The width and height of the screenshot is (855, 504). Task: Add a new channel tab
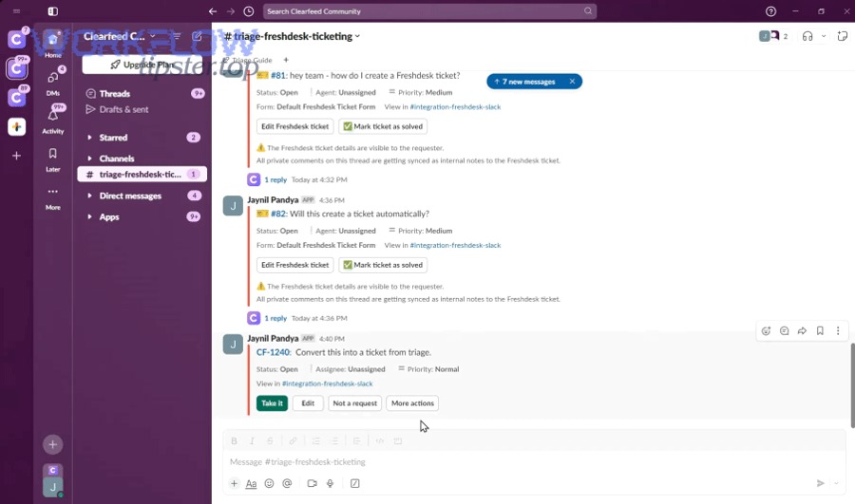click(x=286, y=60)
